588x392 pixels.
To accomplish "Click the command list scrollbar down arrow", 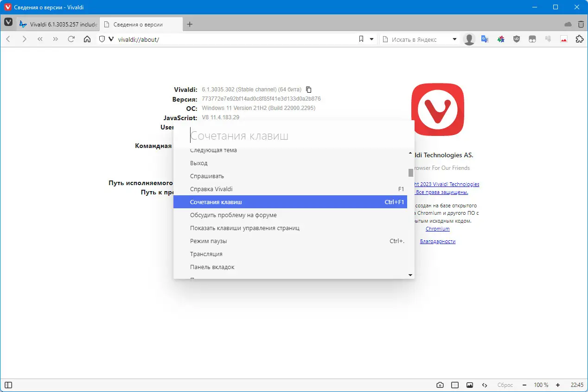I will (x=410, y=275).
